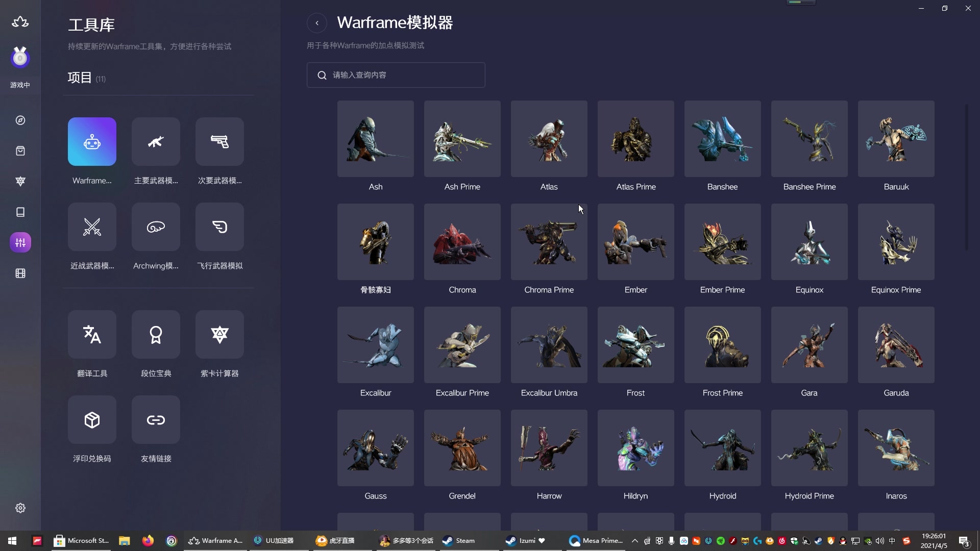The image size is (980, 551).
Task: Click the lotus logo at top left
Action: (20, 22)
